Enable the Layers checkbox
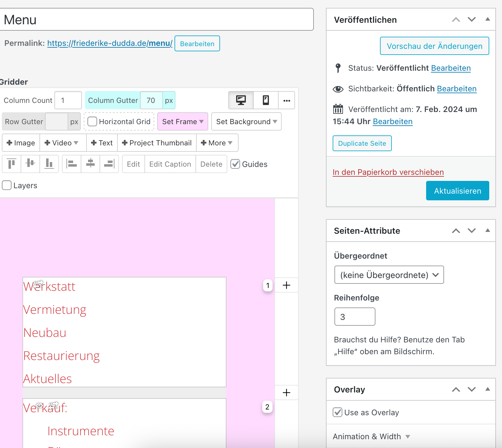The image size is (502, 448). tap(7, 185)
